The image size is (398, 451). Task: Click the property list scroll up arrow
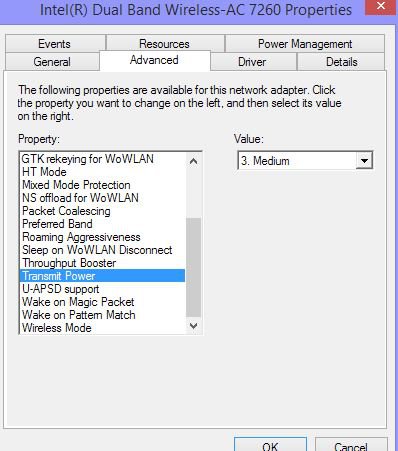[193, 161]
